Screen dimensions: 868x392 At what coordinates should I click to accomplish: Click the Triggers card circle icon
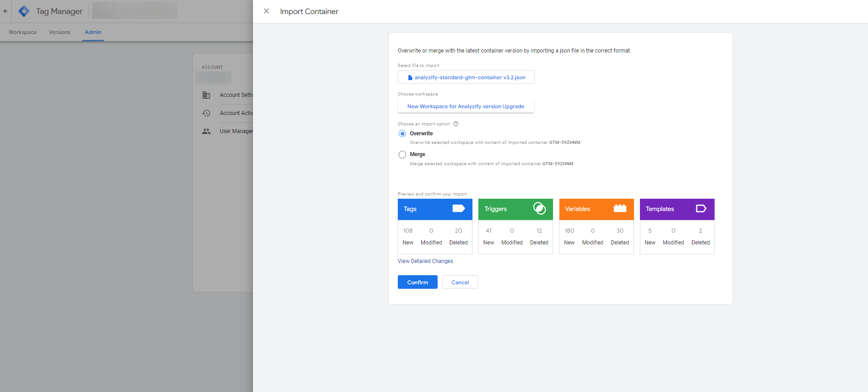[x=539, y=208]
